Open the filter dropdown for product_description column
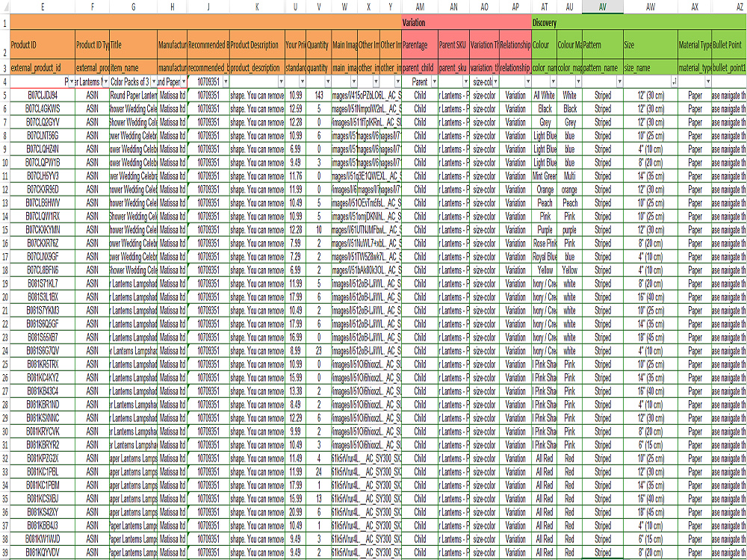The image size is (747, 560). coord(281,82)
